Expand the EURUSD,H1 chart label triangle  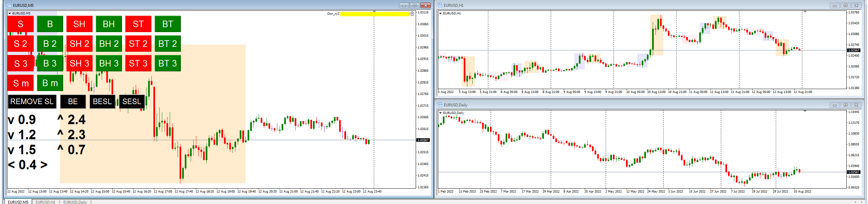click(x=441, y=13)
